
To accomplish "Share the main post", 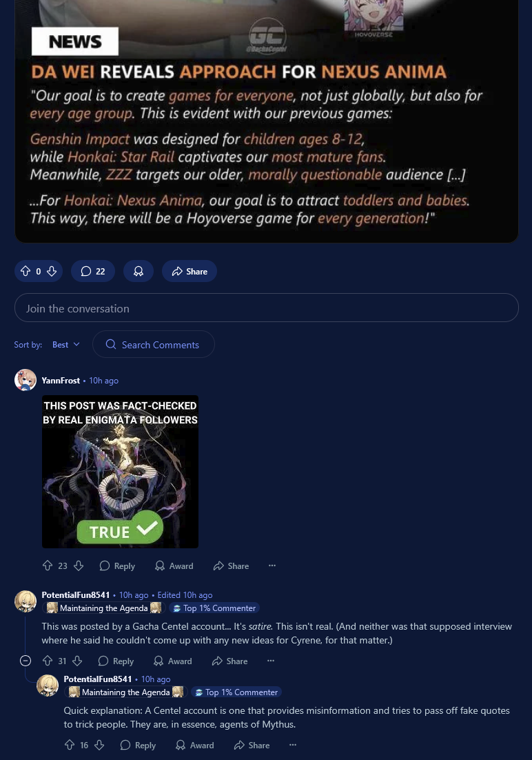I will pos(190,272).
